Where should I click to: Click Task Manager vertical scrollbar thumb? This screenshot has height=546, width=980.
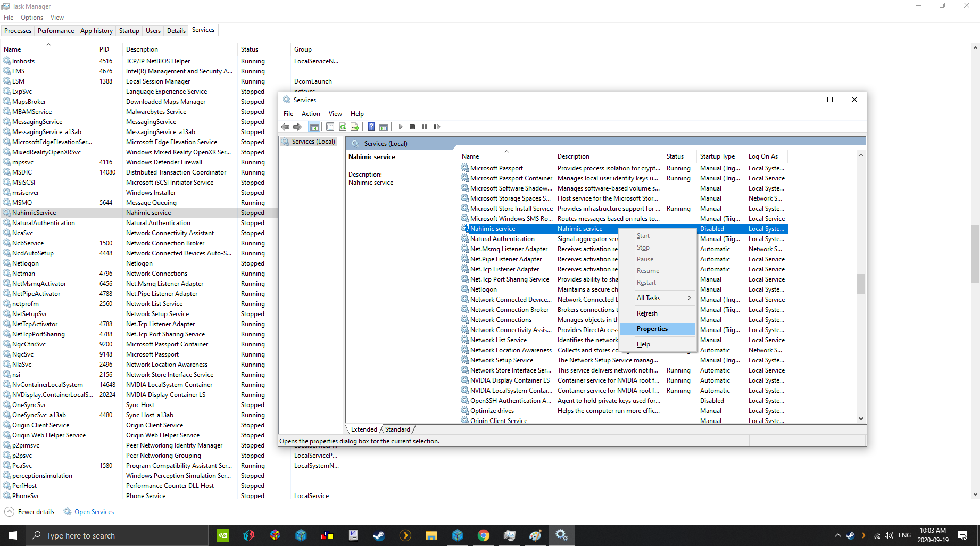975,254
